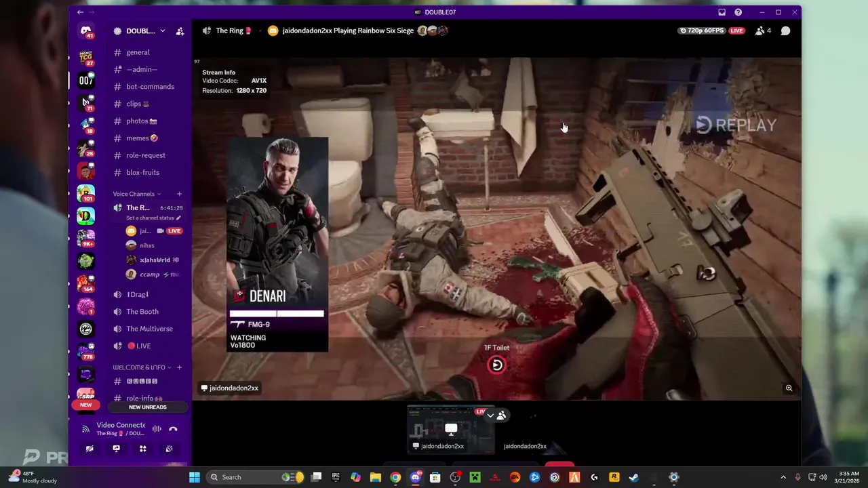The height and width of the screenshot is (488, 868).
Task: Open the stream chat bubble icon
Action: pyautogui.click(x=785, y=30)
